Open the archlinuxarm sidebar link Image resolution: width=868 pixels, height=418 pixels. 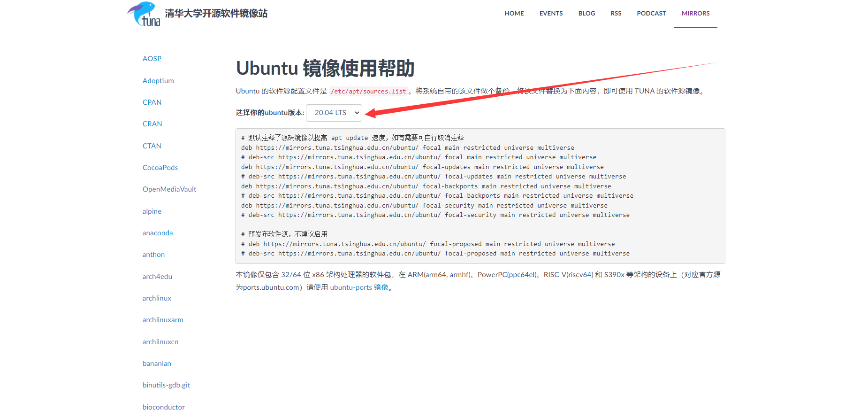(x=163, y=320)
